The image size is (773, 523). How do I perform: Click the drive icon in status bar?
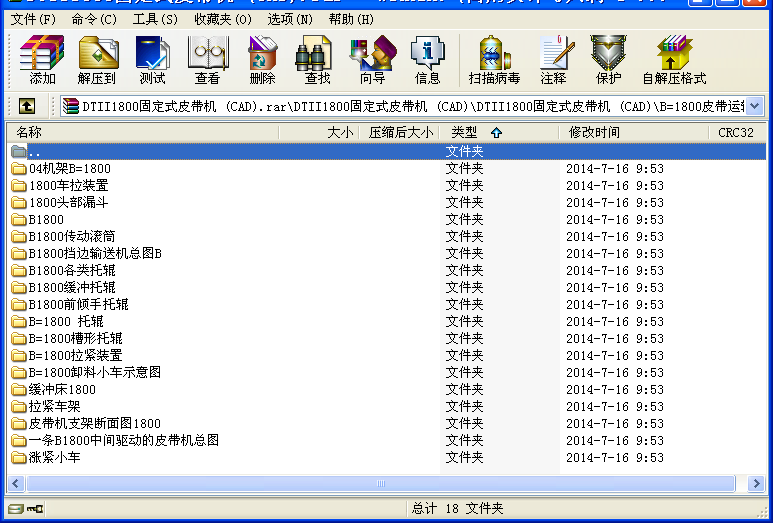pos(16,508)
